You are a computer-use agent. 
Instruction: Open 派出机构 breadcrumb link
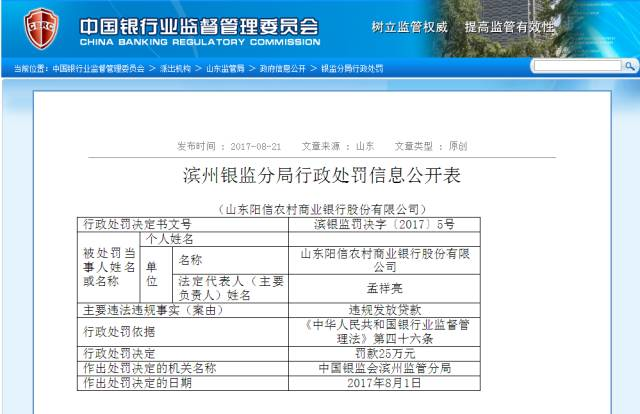tap(175, 69)
